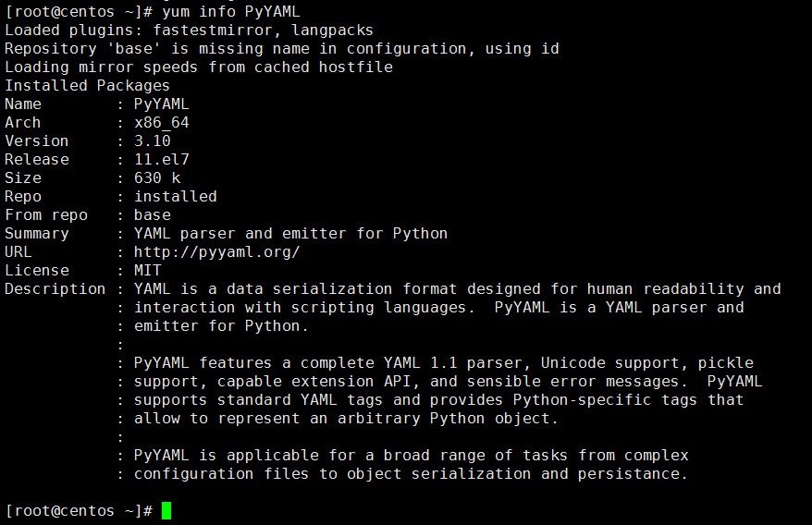Click the green terminal cursor block
Viewport: 812px width, 525px height.
166,510
